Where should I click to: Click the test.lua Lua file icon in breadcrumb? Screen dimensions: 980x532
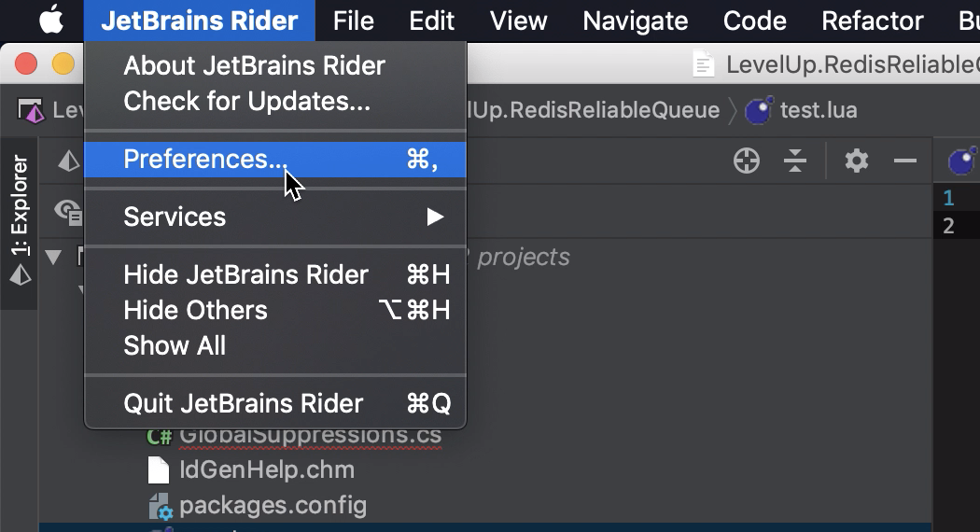[x=759, y=111]
